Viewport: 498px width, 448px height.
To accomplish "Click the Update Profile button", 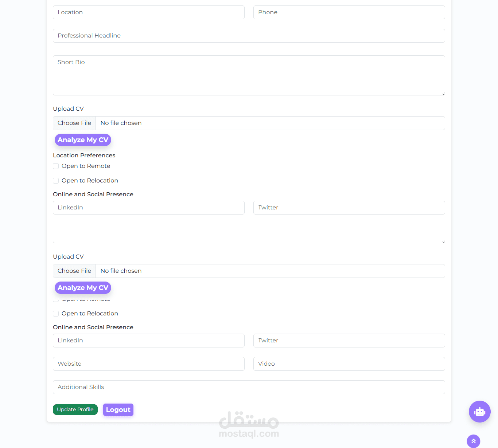I will coord(75,409).
